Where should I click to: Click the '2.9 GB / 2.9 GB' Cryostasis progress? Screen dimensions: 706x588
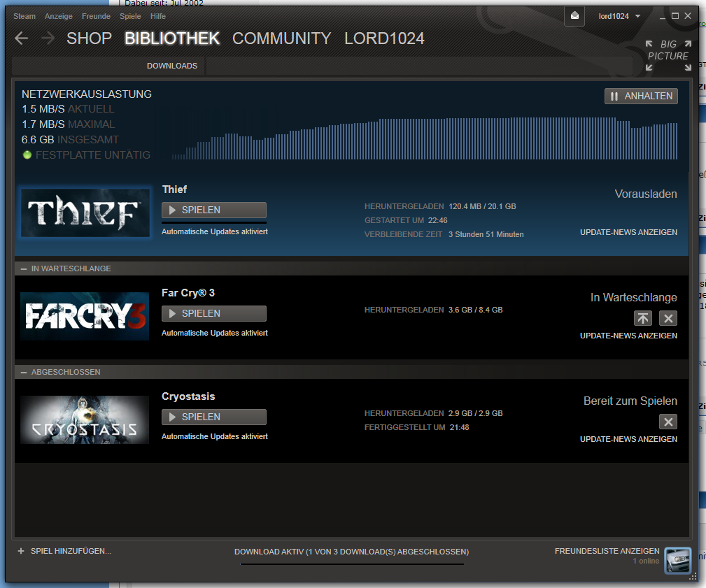(476, 413)
